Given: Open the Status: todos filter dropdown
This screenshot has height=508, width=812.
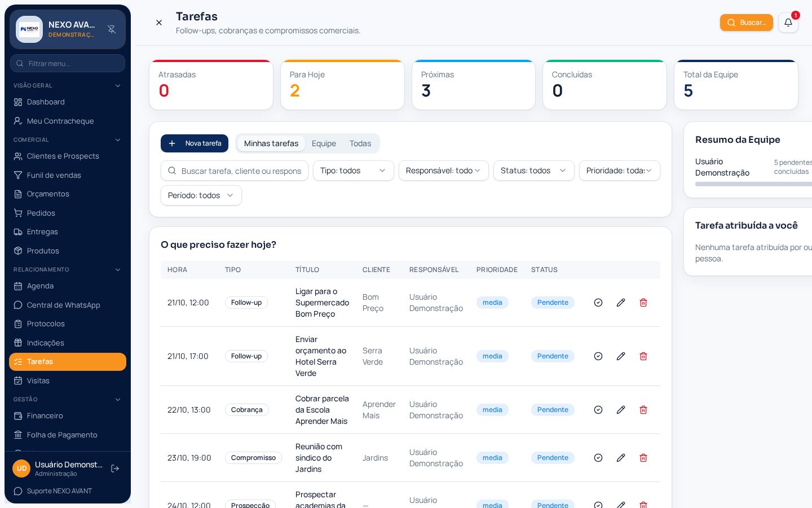Looking at the screenshot, I should pos(533,170).
